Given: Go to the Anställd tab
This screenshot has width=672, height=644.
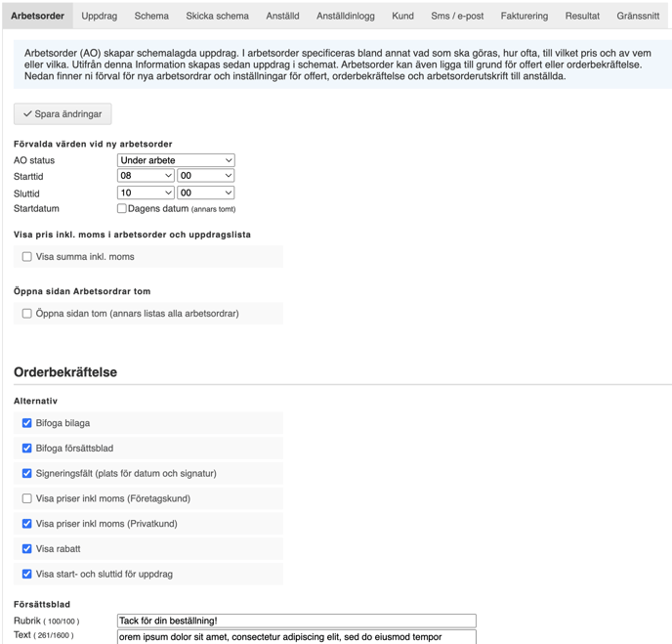Looking at the screenshot, I should (282, 16).
